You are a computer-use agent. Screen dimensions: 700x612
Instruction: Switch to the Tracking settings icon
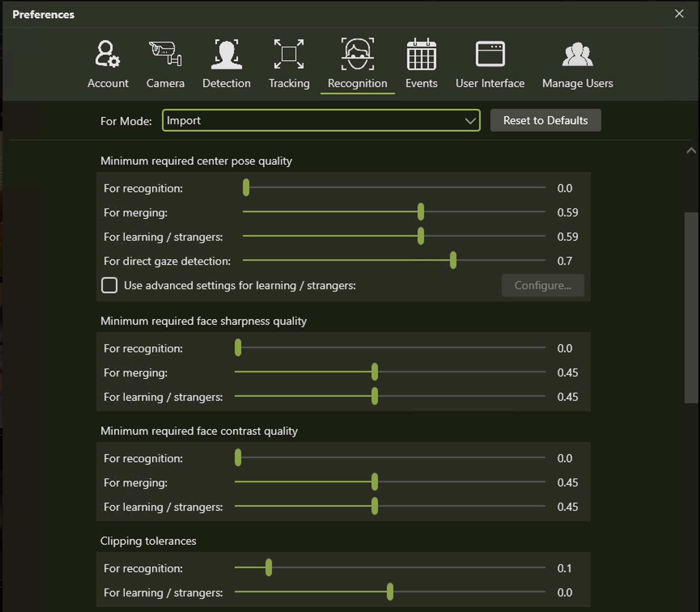point(289,54)
